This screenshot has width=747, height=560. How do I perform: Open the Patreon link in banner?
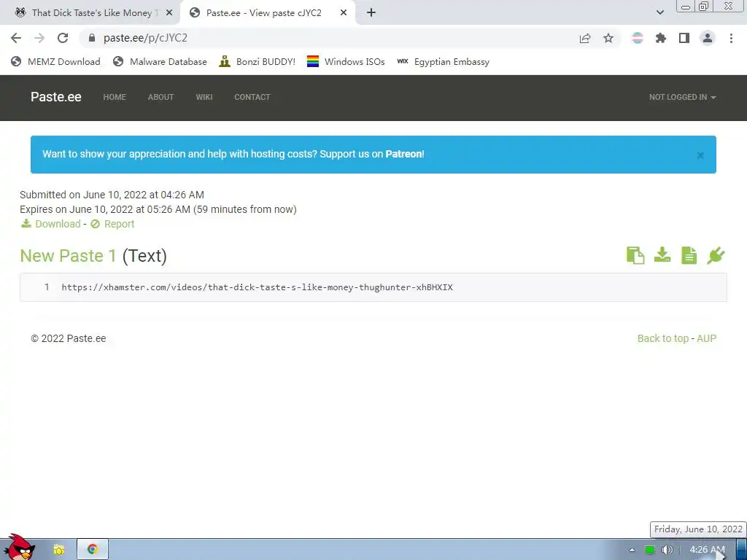coord(403,154)
